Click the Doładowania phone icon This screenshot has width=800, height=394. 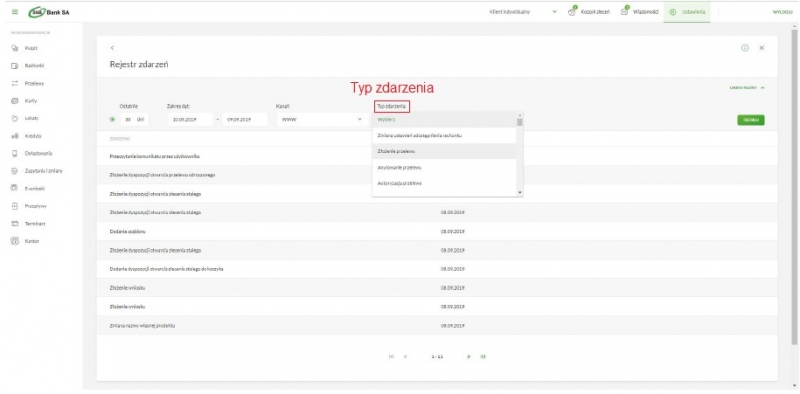pyautogui.click(x=14, y=154)
